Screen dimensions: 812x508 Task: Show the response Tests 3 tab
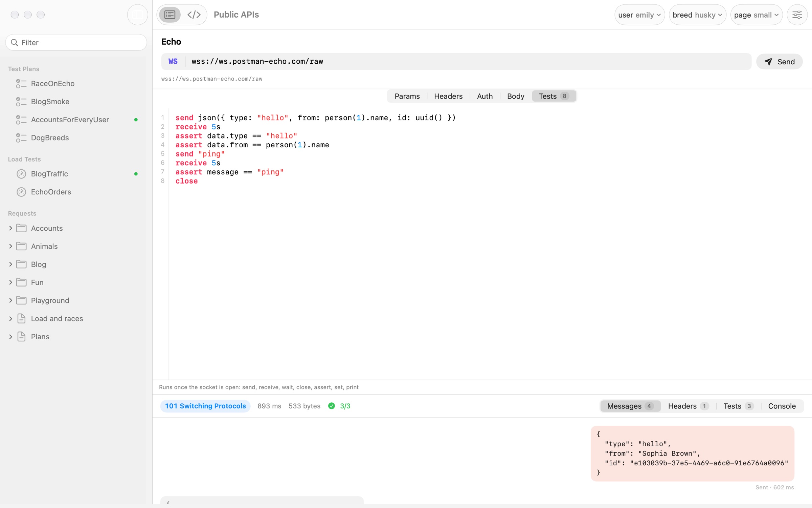click(x=738, y=406)
